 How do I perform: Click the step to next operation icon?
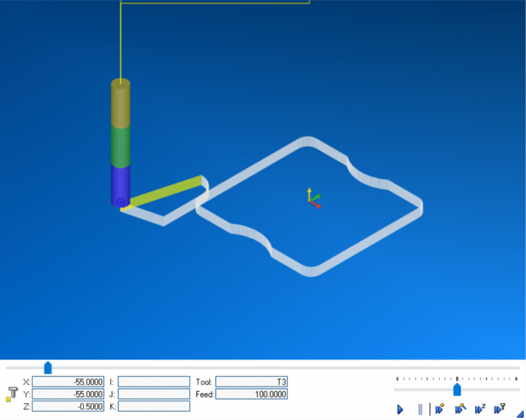pos(440,409)
